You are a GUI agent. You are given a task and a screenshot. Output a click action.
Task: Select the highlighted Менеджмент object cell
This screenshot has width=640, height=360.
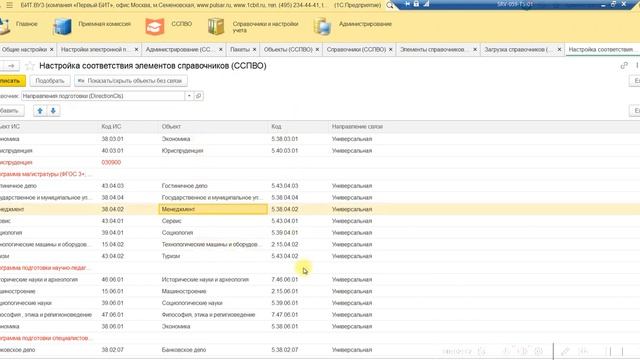213,209
